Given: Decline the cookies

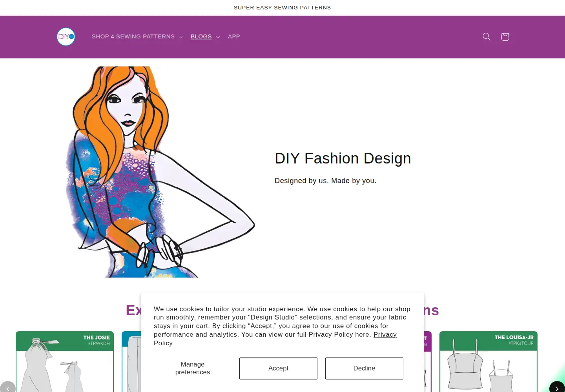Looking at the screenshot, I should 364,368.
